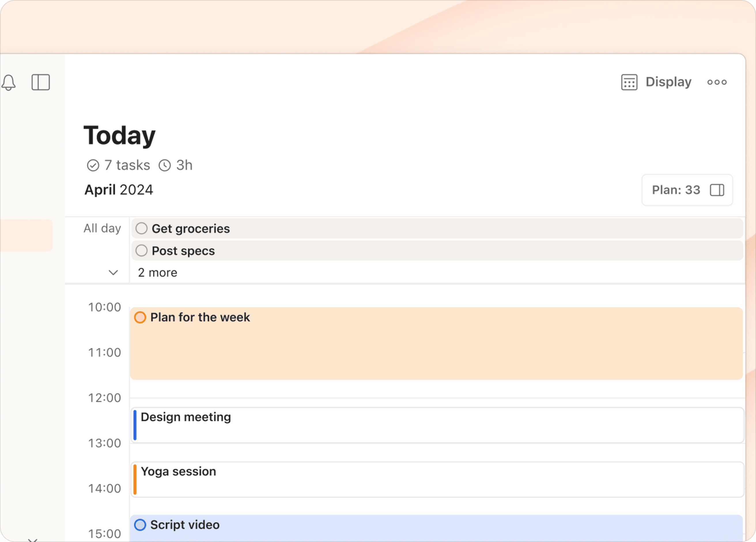Mark Plan for the week done

(x=140, y=317)
